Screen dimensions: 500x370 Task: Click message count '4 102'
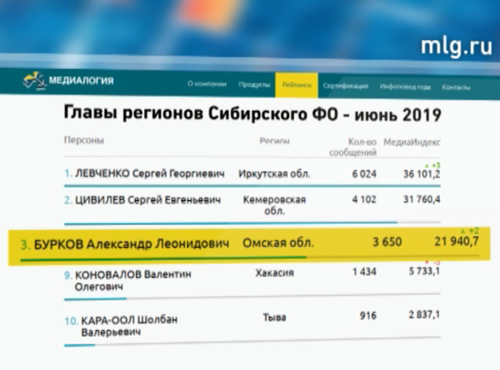[x=364, y=200]
